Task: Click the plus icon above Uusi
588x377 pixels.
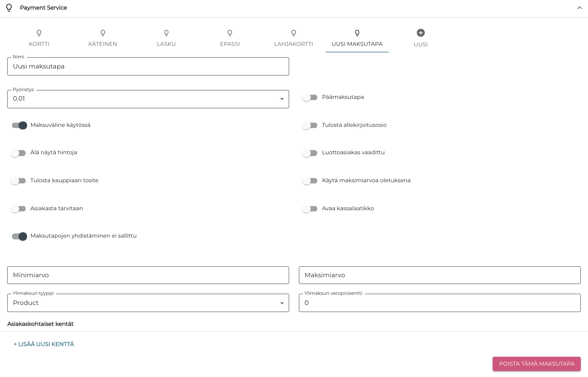Action: pyautogui.click(x=421, y=33)
